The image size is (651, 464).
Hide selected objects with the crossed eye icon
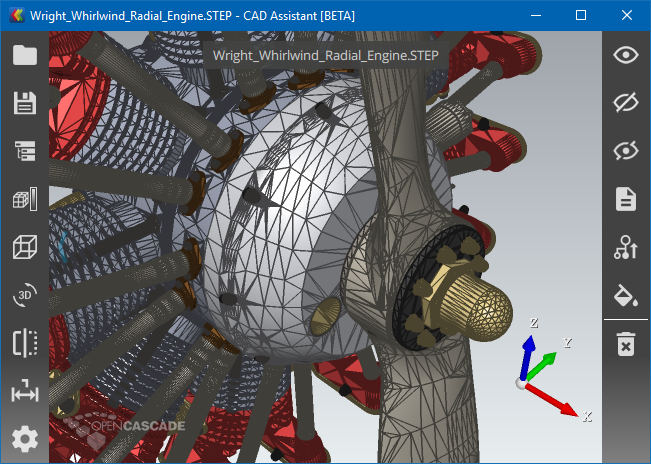click(x=626, y=103)
